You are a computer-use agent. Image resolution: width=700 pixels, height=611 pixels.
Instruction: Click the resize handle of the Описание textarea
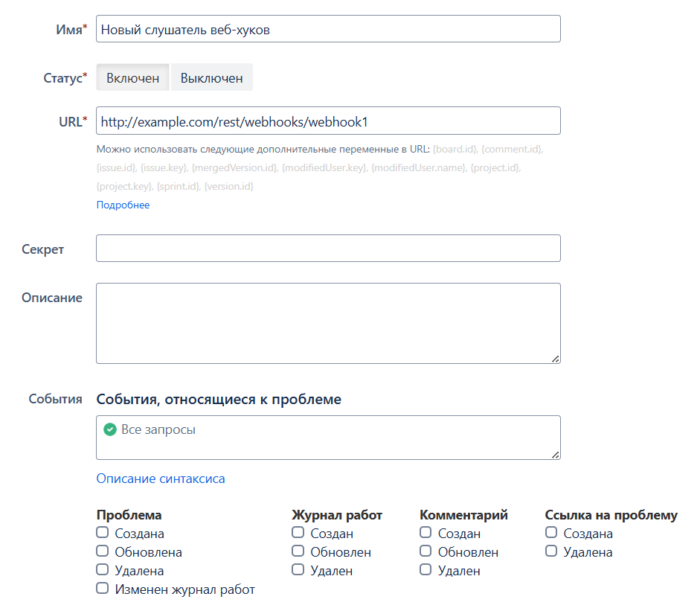tap(556, 359)
